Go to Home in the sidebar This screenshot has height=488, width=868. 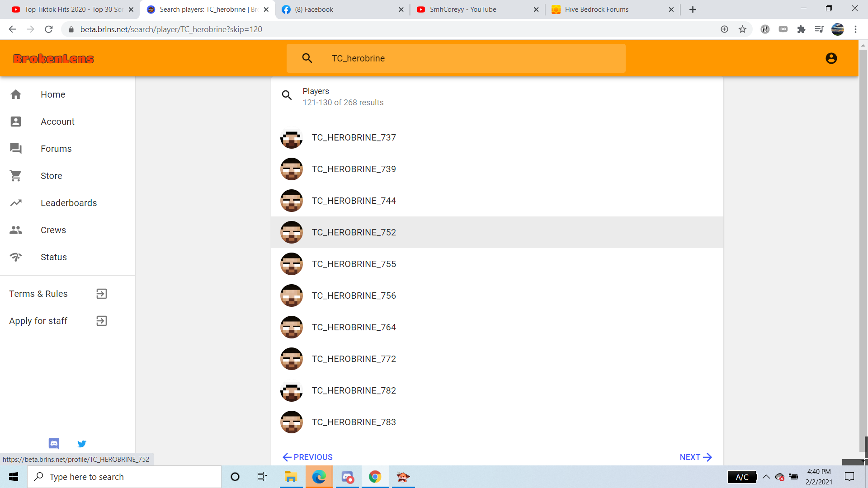tap(67, 94)
